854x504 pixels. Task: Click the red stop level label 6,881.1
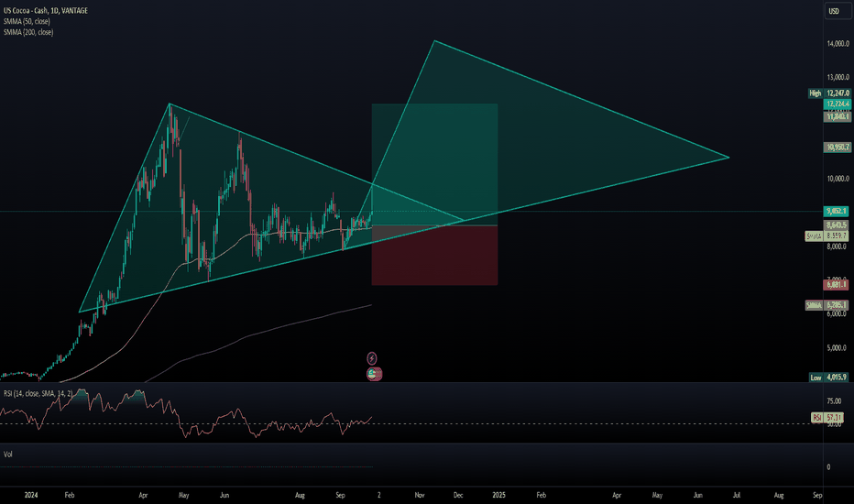coord(837,284)
